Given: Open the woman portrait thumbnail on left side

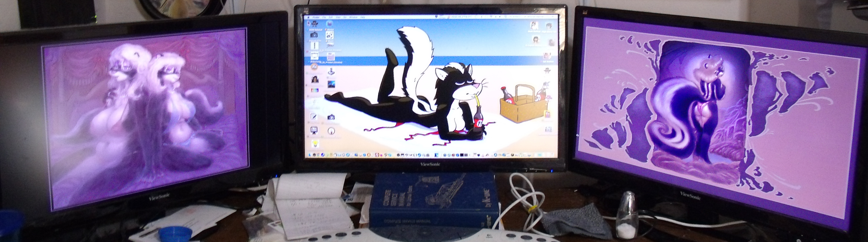Looking at the screenshot, I should pyautogui.click(x=315, y=79).
